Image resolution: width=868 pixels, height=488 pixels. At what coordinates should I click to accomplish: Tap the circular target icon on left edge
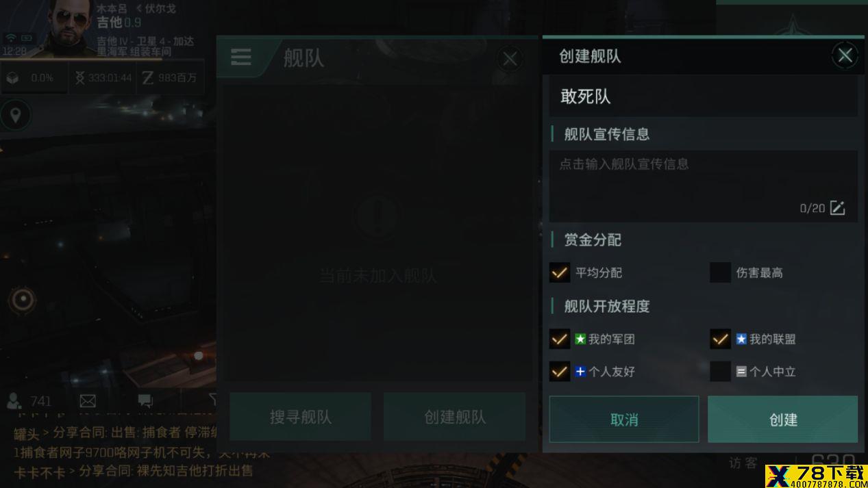pos(23,300)
